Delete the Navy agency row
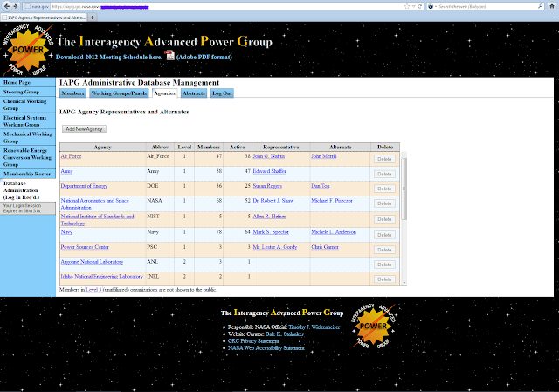The image size is (559, 392). 384,235
